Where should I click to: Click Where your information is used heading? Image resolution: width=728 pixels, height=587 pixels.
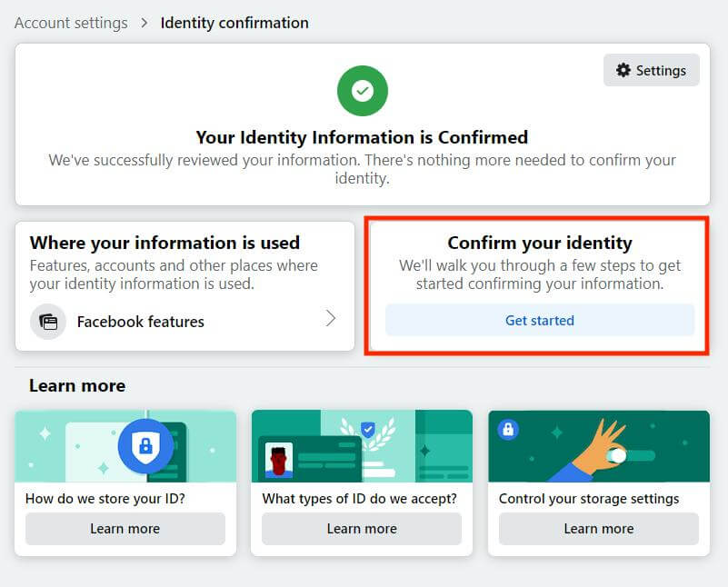165,243
